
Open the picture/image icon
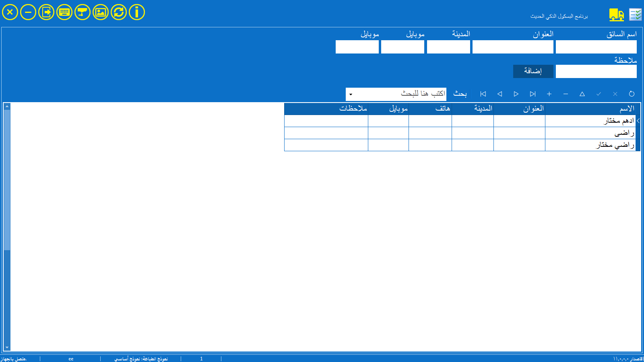pos(101,12)
